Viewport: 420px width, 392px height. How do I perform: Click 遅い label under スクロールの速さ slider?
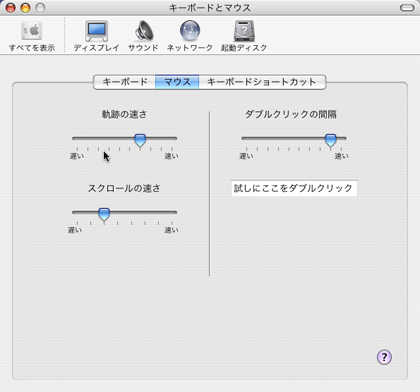pos(75,230)
